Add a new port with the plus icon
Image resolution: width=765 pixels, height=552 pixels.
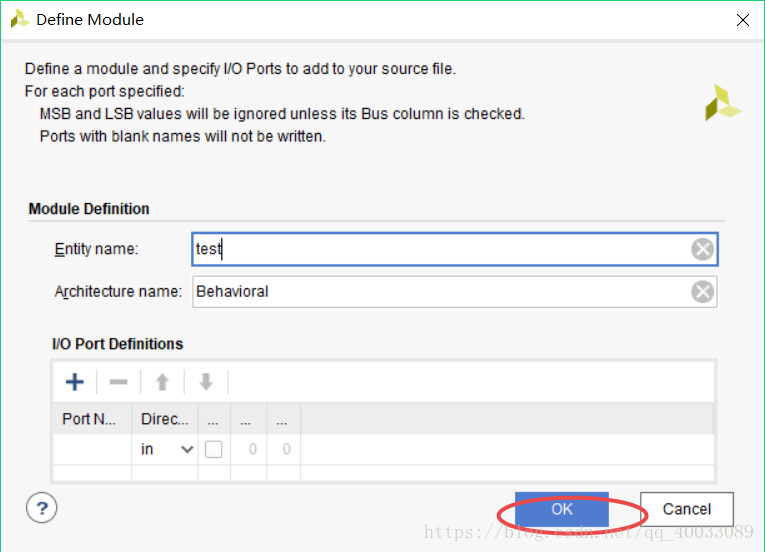click(x=75, y=382)
